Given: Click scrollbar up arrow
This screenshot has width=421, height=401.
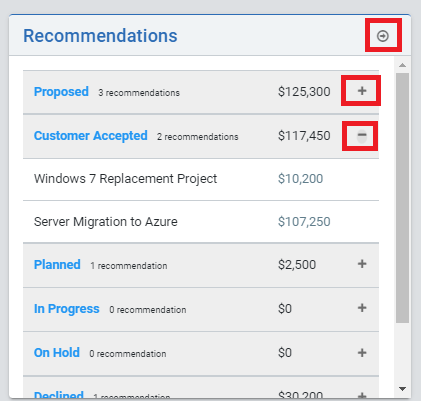Looking at the screenshot, I should tap(402, 65).
